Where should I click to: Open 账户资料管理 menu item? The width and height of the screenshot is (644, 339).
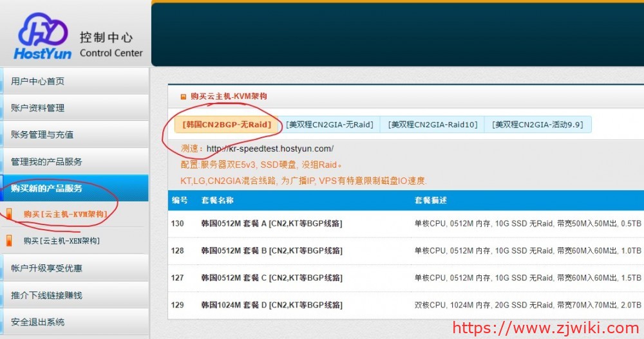click(x=37, y=108)
